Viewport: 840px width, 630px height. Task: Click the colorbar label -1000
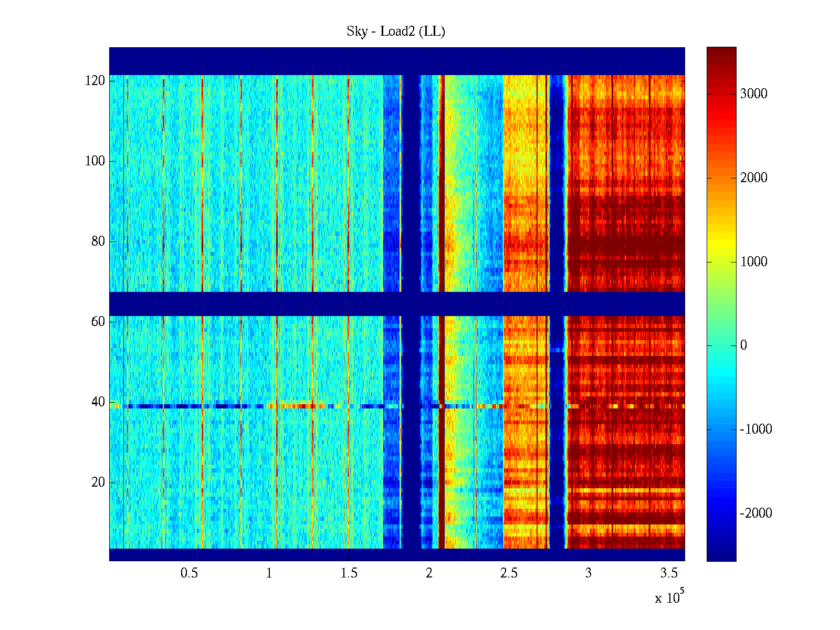755,429
